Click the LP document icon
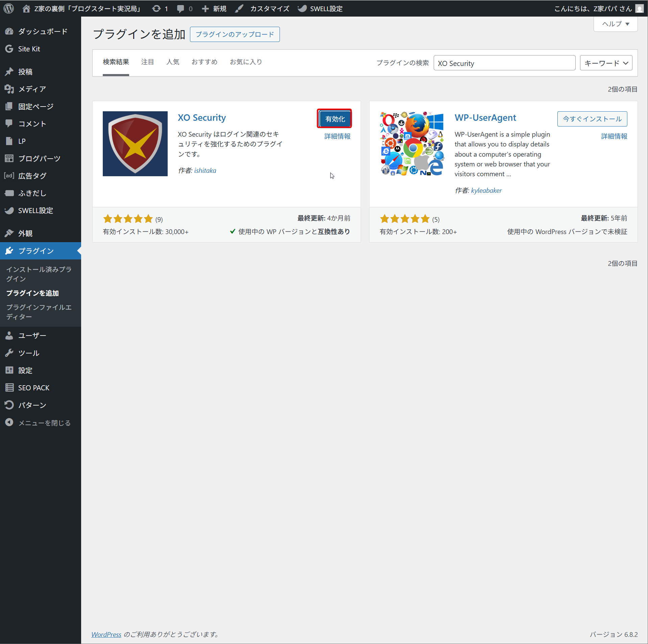This screenshot has width=648, height=644. click(x=9, y=141)
